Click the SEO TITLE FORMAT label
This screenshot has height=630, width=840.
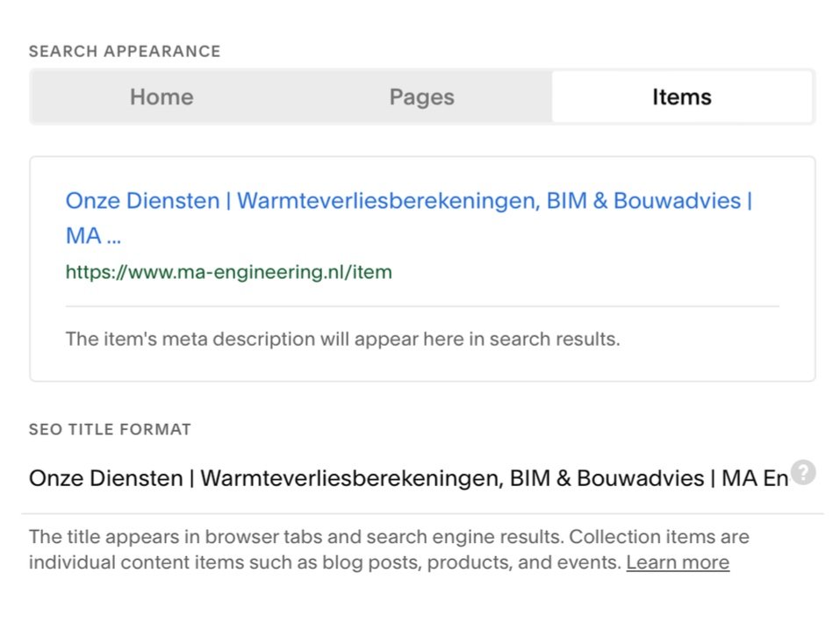[110, 430]
